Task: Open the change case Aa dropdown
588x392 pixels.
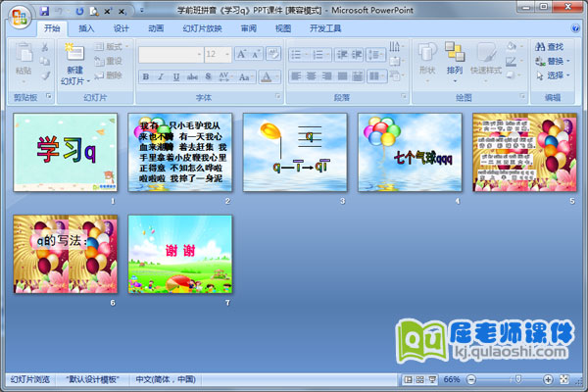Action: 246,76
